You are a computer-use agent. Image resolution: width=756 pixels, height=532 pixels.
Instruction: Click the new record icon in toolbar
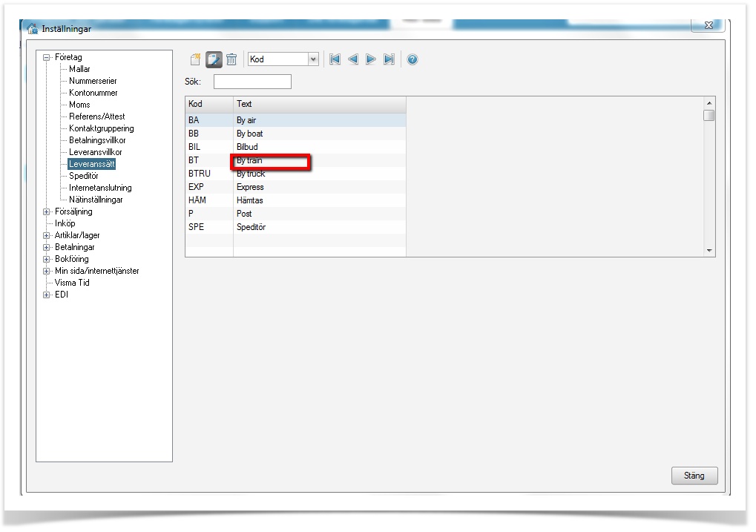click(x=195, y=59)
